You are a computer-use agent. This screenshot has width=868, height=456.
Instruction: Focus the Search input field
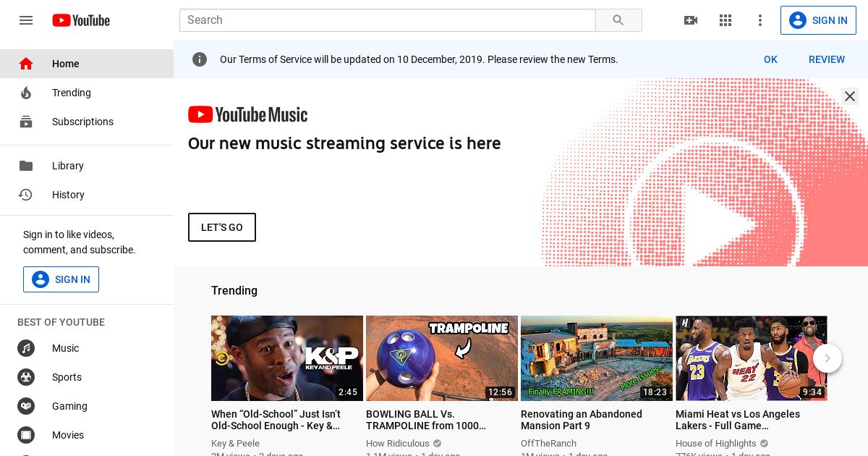pyautogui.click(x=388, y=20)
